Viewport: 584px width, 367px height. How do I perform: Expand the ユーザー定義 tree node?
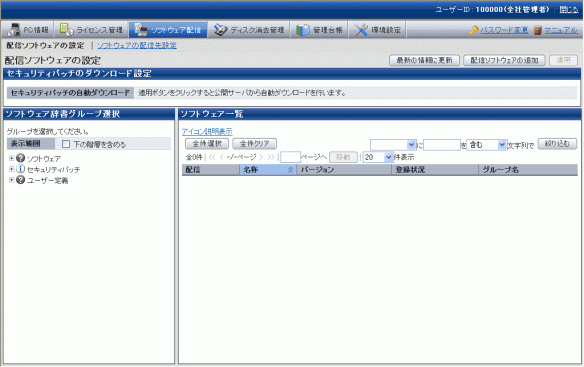coord(12,180)
